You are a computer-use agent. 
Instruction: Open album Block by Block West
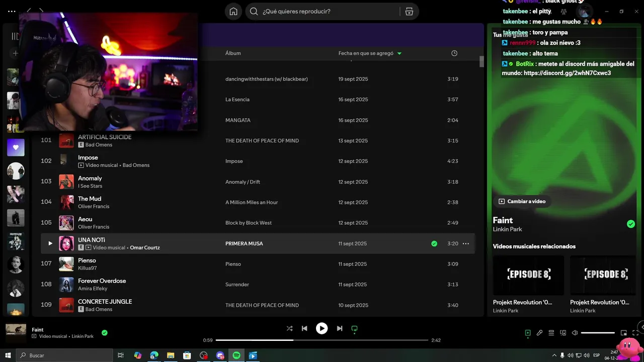[249, 223]
